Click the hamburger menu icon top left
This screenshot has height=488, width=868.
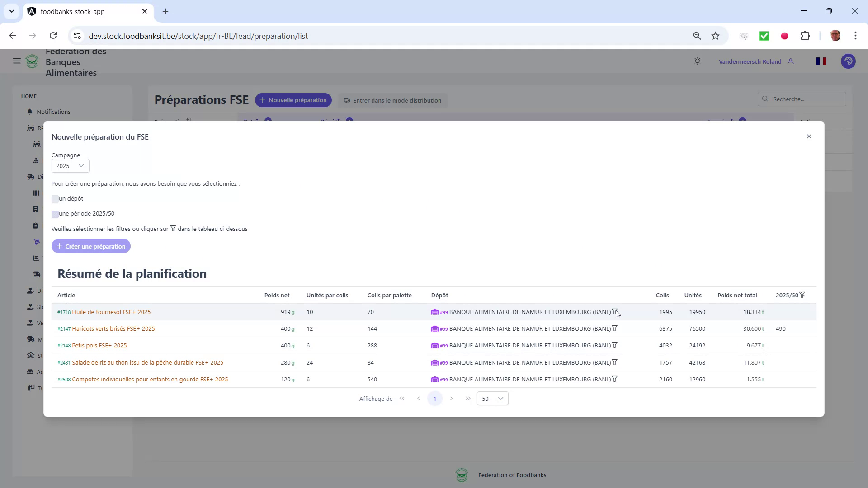point(17,61)
